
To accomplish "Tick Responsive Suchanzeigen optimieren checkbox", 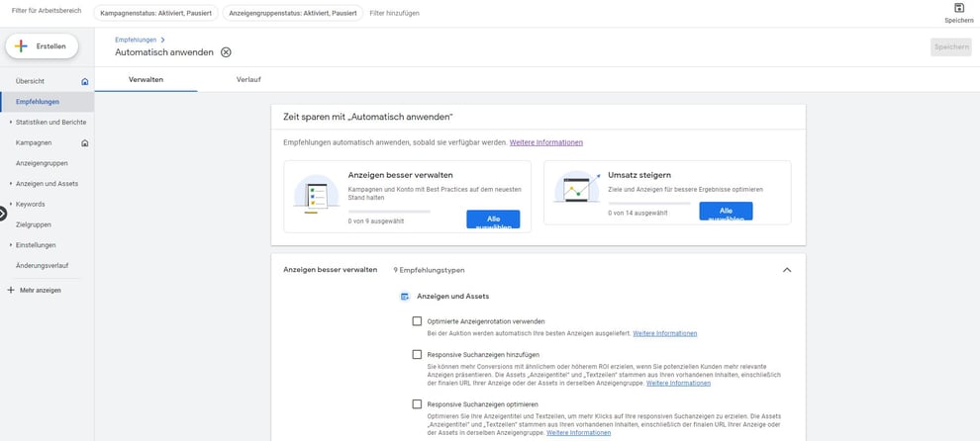I will tap(417, 404).
